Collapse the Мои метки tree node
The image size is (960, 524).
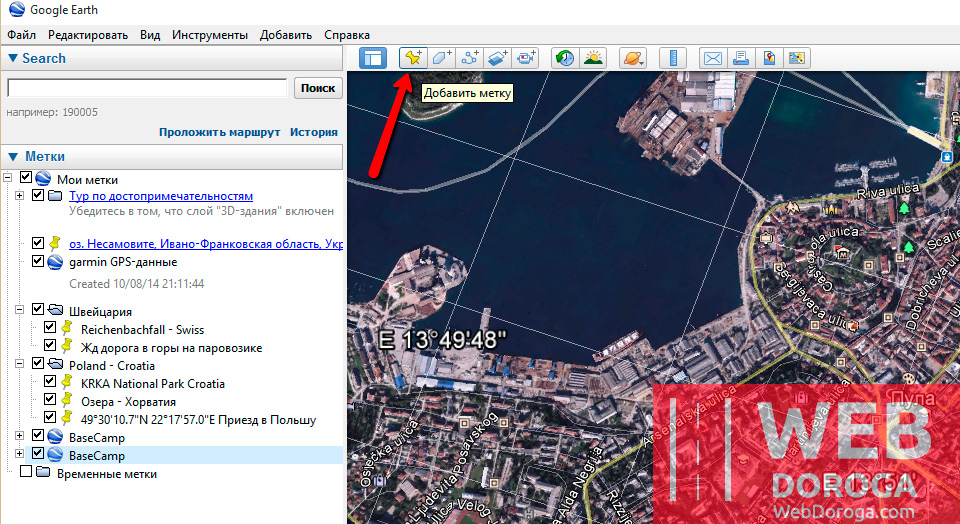(7, 178)
